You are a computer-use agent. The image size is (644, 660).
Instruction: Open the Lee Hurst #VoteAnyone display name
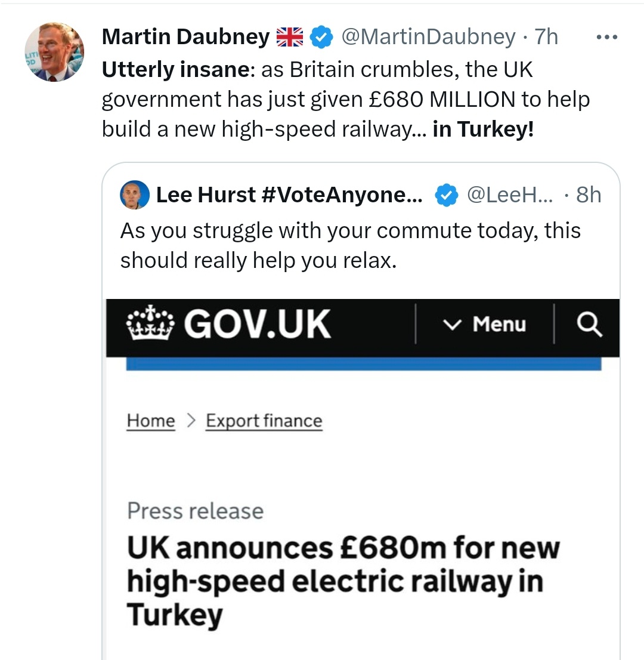point(289,195)
